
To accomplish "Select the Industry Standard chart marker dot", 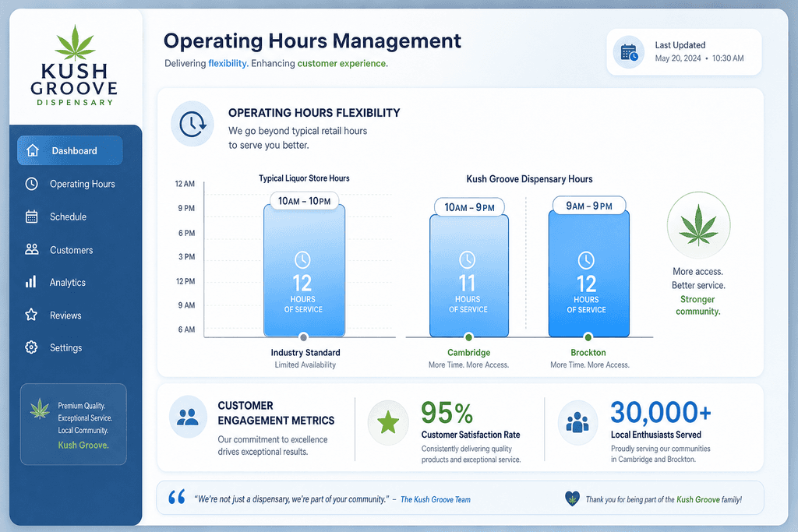I will [x=304, y=337].
